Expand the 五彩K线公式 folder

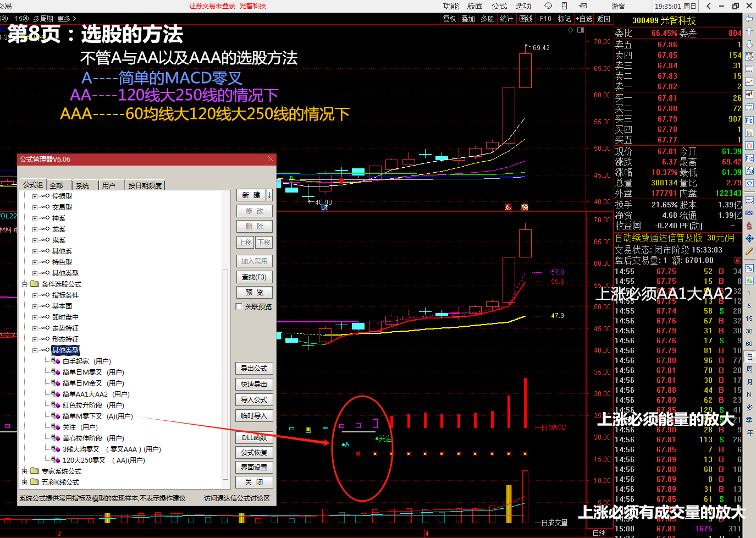[x=24, y=482]
